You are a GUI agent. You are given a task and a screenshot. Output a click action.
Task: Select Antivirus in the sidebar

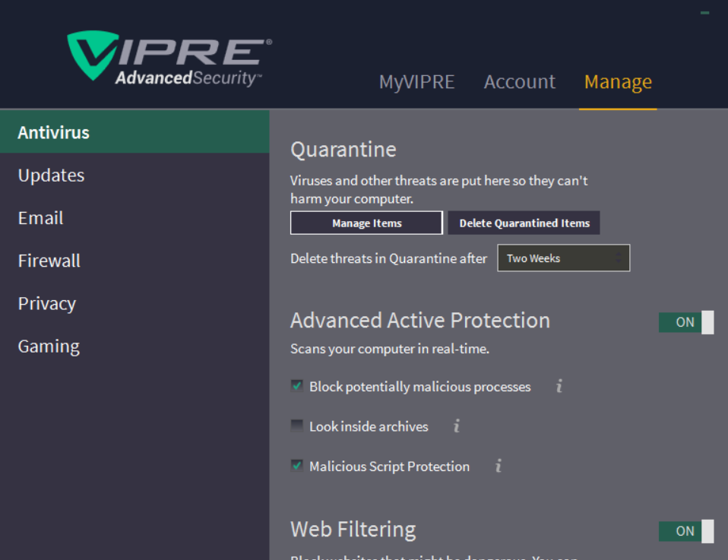(x=135, y=132)
